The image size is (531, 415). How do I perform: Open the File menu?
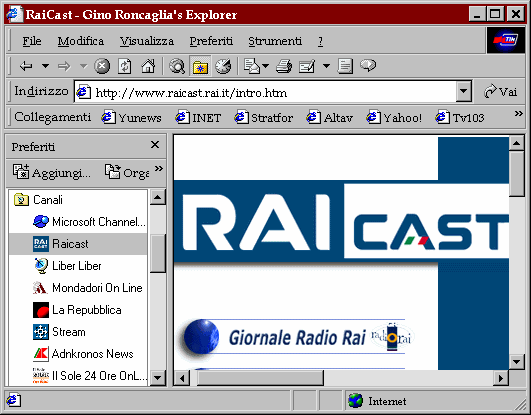(32, 41)
